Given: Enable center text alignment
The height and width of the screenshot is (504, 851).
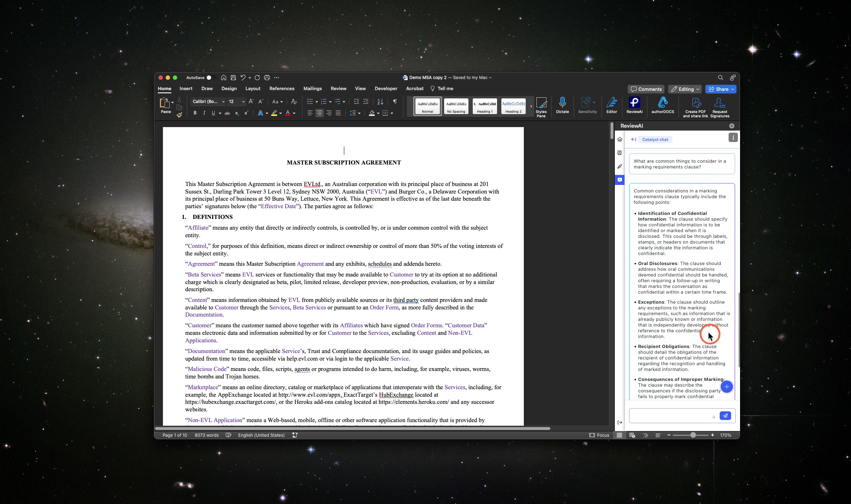Looking at the screenshot, I should point(319,113).
